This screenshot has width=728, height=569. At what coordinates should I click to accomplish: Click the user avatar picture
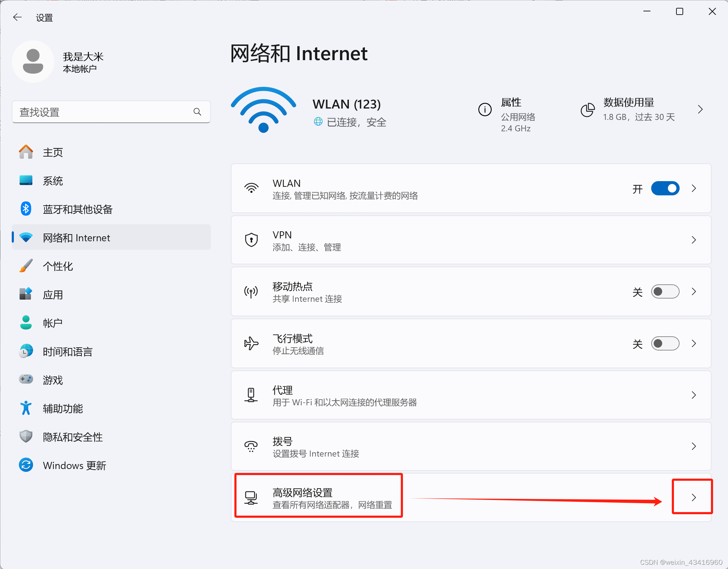coord(33,62)
